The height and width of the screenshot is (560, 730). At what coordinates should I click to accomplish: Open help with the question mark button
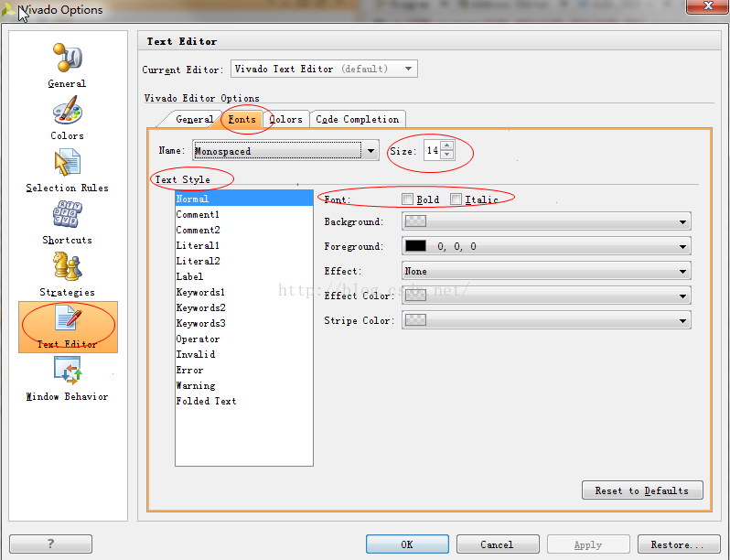click(50, 544)
